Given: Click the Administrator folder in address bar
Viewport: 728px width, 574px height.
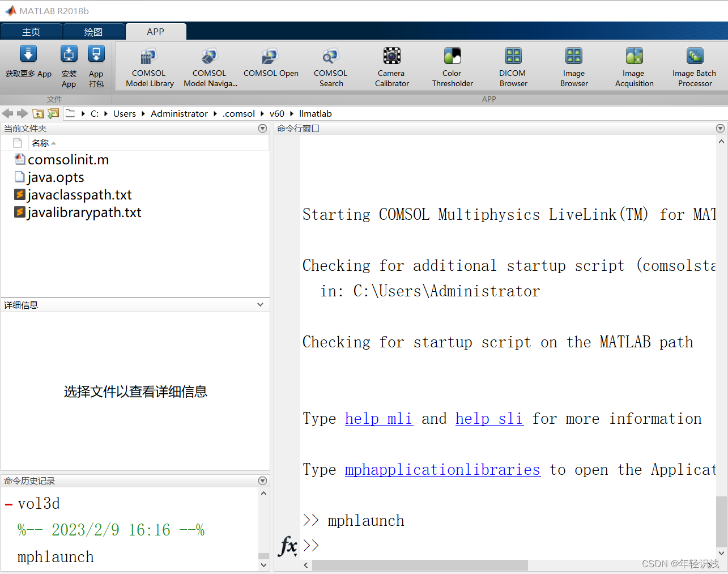Looking at the screenshot, I should (x=179, y=113).
